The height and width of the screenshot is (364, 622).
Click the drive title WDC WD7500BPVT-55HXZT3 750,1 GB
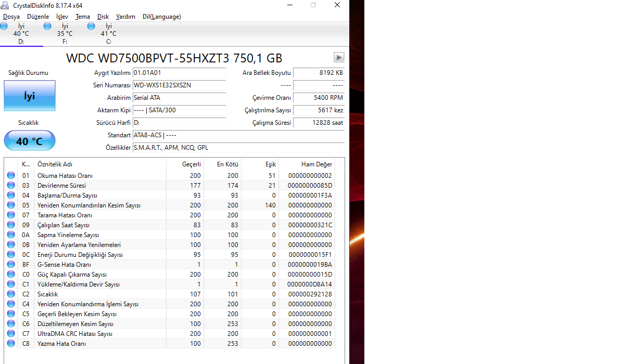coord(174,58)
